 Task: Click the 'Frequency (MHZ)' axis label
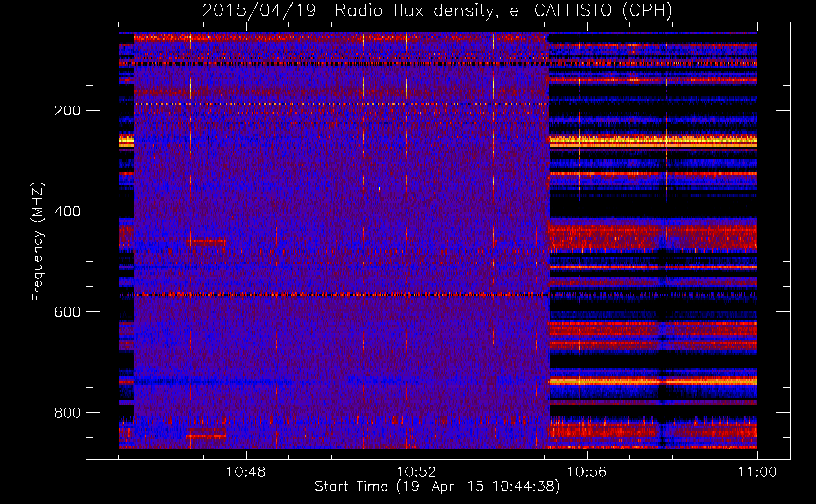pyautogui.click(x=38, y=242)
